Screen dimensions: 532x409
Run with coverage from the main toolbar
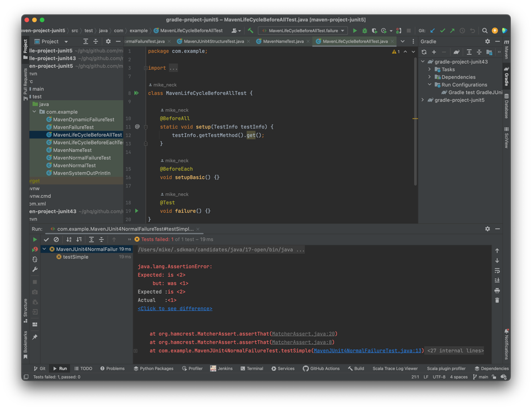click(374, 30)
